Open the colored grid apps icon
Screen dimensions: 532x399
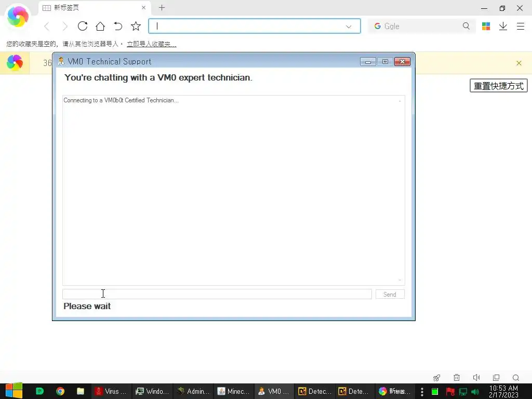tap(486, 26)
